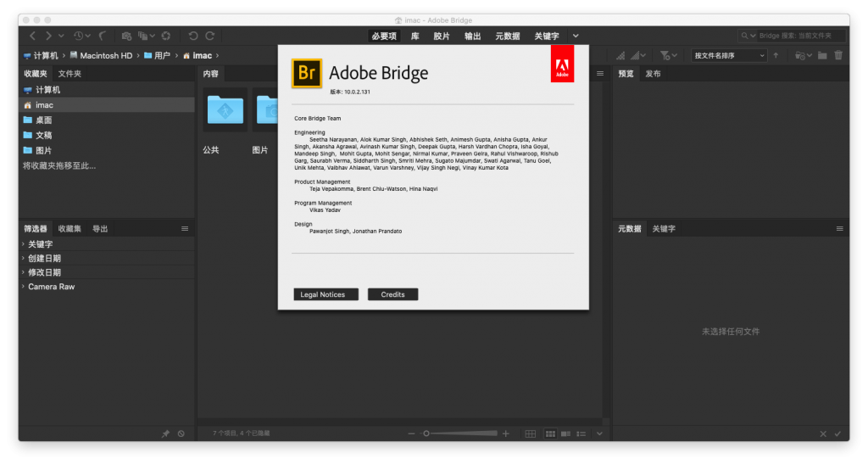This screenshot has width=868, height=464.
Task: Click 计算机 in the path bar
Action: [x=41, y=55]
